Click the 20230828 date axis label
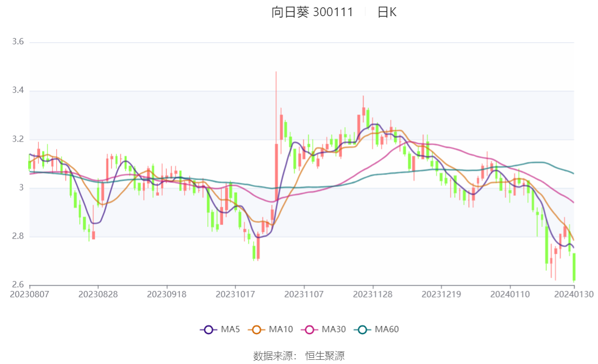Viewport: 598px width, 364px height. 98,294
